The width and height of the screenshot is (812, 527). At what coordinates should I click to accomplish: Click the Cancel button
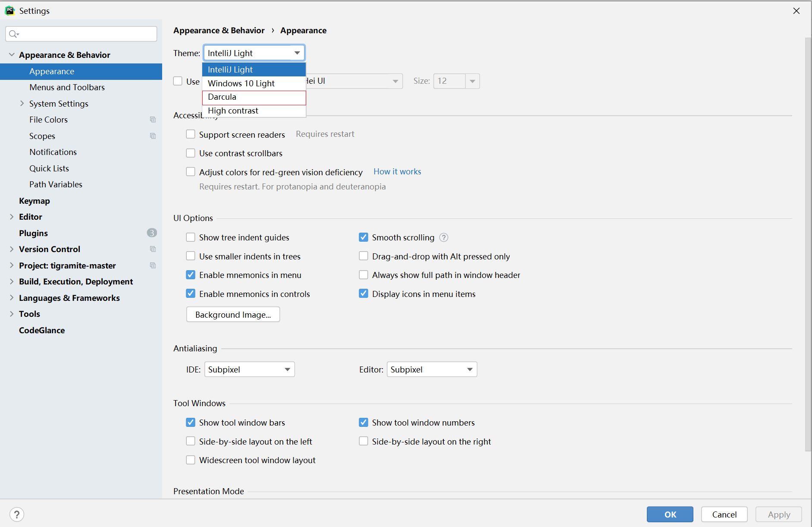click(724, 514)
